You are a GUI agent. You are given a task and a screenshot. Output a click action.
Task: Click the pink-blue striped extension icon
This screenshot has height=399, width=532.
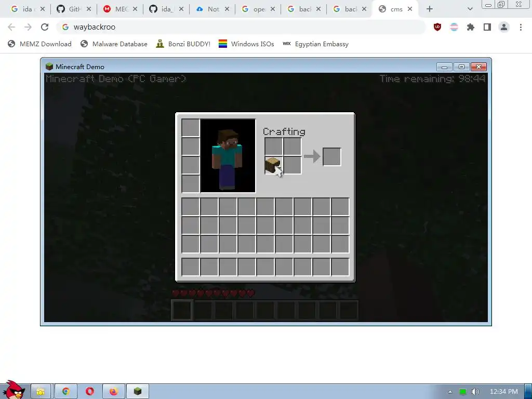pyautogui.click(x=454, y=27)
